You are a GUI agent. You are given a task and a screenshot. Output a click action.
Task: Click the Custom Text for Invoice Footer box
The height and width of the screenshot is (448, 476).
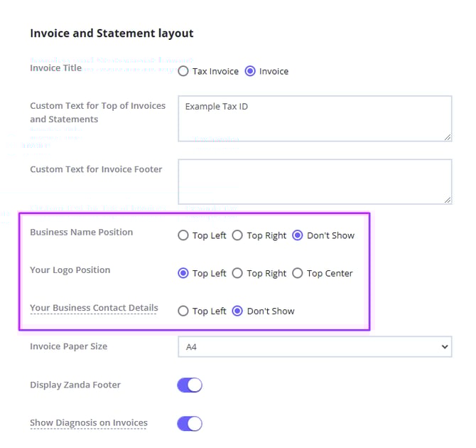(314, 181)
